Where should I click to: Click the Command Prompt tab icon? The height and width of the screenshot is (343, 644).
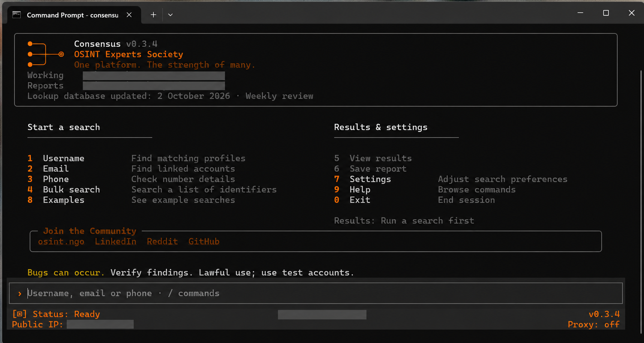16,15
